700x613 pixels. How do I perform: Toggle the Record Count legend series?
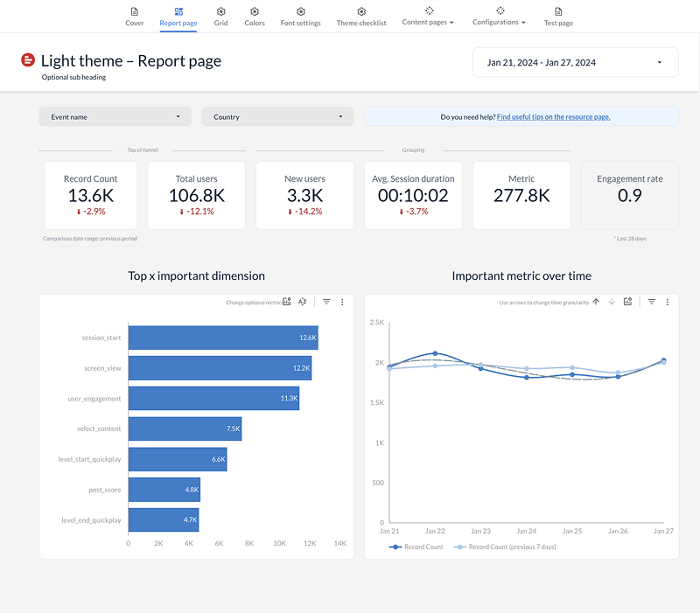tap(416, 547)
